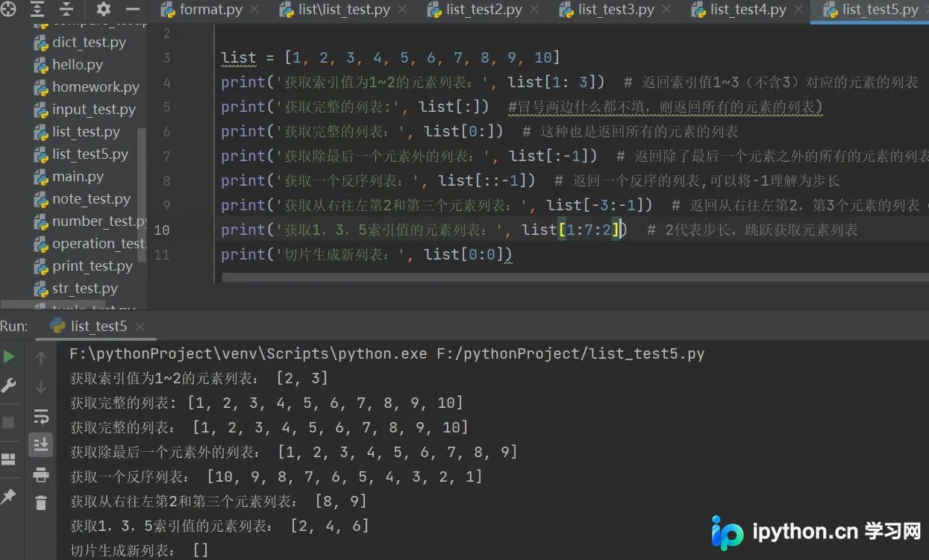The image size is (929, 560).
Task: Close the list_test4.py tab
Action: 799,10
